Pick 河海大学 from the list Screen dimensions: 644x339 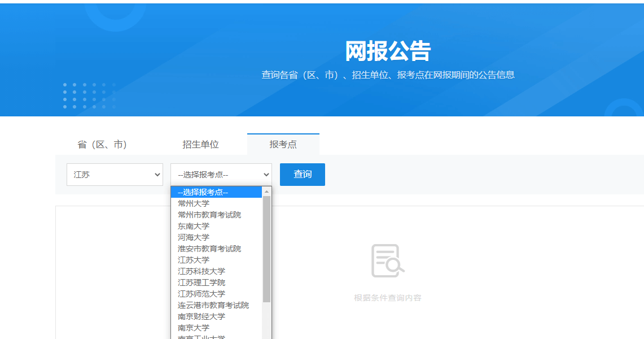(194, 237)
